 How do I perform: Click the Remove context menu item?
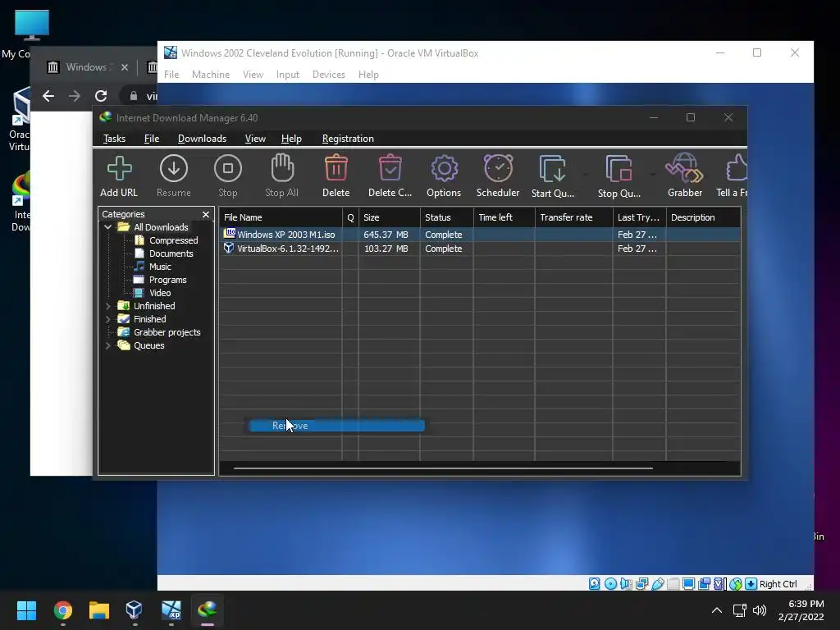pos(337,426)
